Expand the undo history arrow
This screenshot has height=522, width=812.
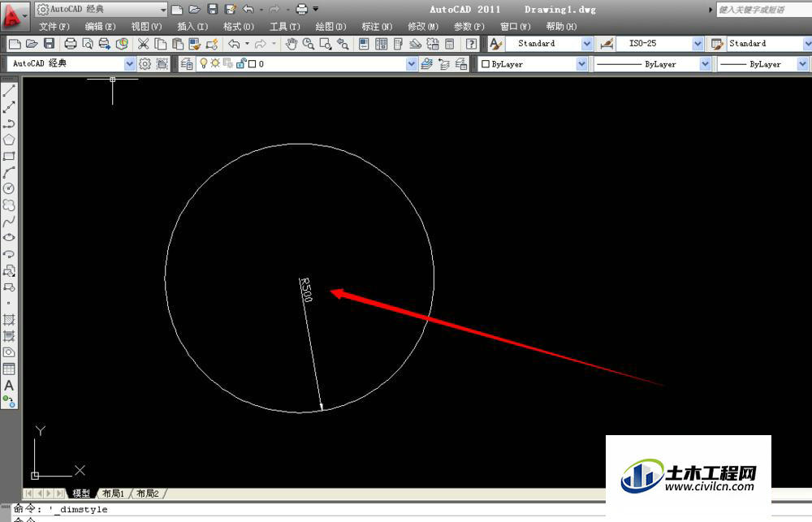click(x=247, y=44)
